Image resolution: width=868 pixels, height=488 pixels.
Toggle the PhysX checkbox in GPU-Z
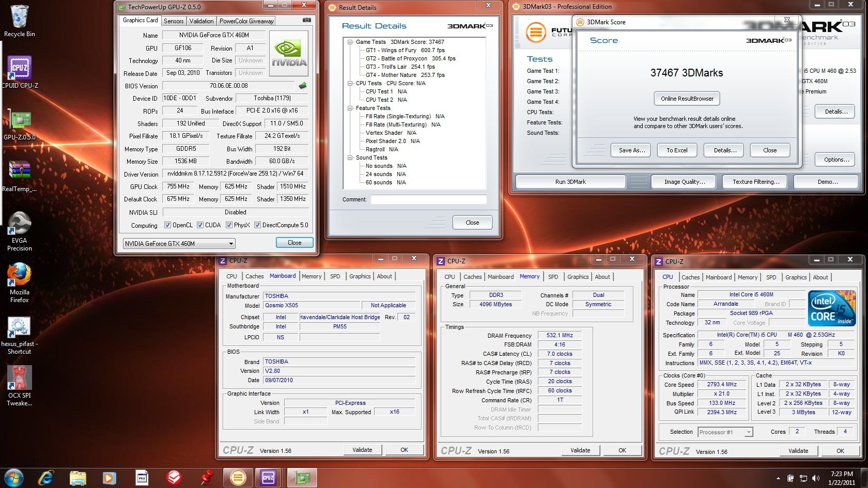(x=229, y=225)
